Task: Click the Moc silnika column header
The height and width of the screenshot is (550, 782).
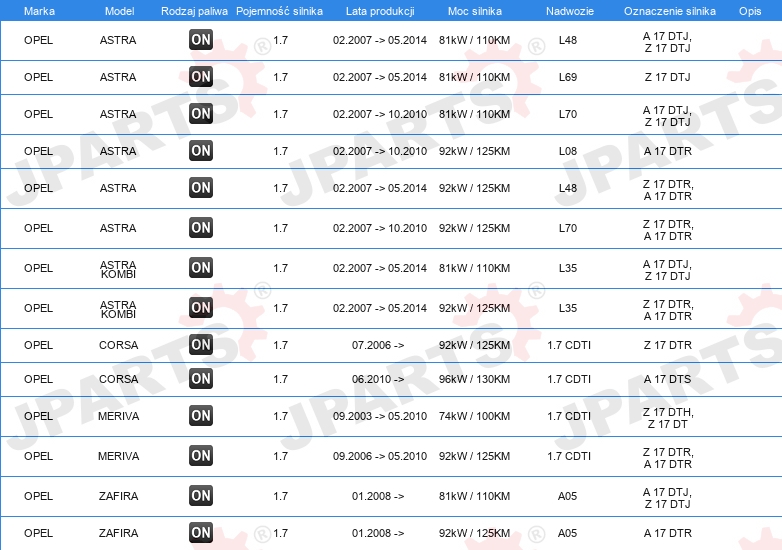Action: 474,11
